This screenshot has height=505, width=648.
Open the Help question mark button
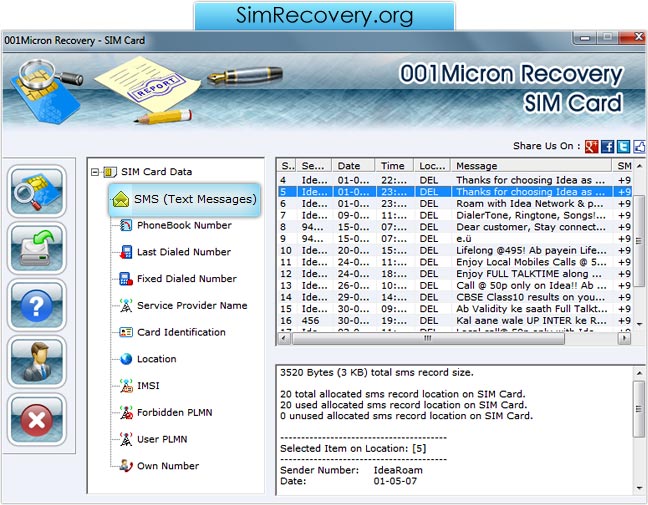(x=37, y=305)
